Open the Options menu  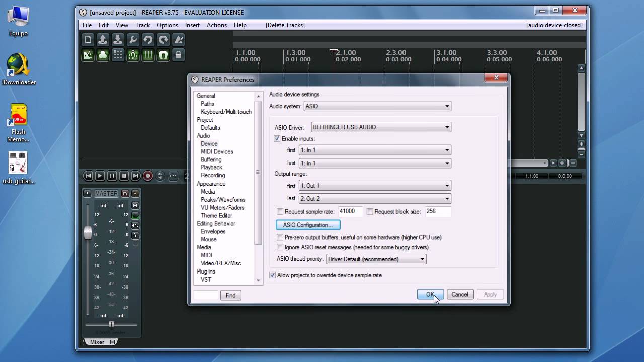168,25
